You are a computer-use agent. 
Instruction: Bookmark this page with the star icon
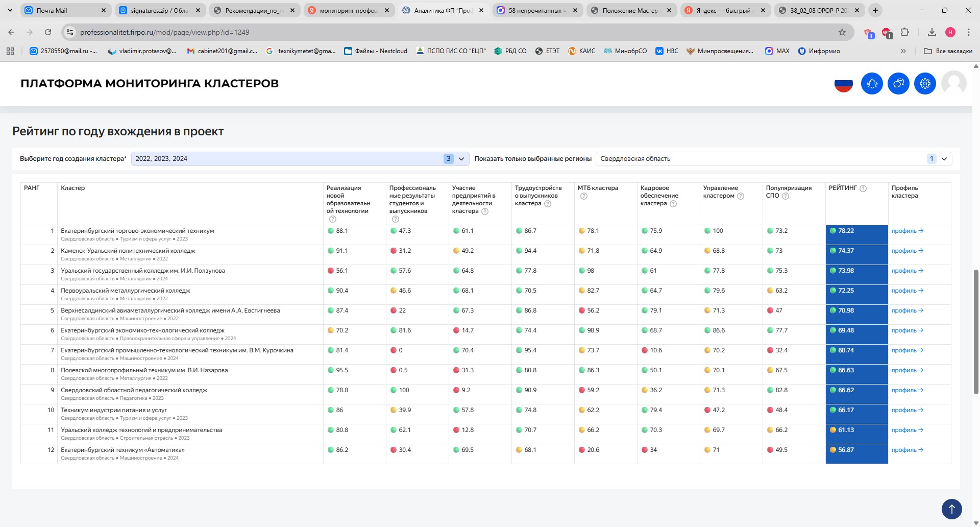842,32
